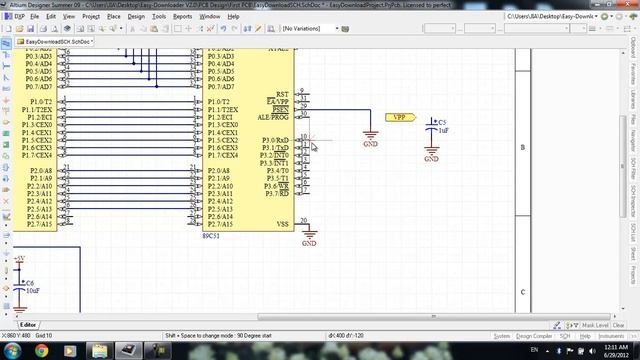Select the Place Wire tool in side toolbar
The image size is (640, 360).
click(6, 44)
